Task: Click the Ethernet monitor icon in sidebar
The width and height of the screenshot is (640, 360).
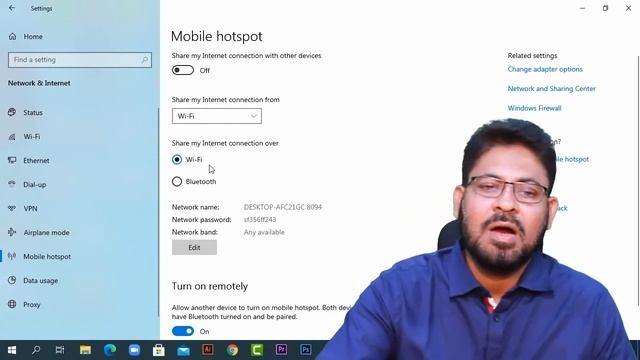Action: coord(12,160)
